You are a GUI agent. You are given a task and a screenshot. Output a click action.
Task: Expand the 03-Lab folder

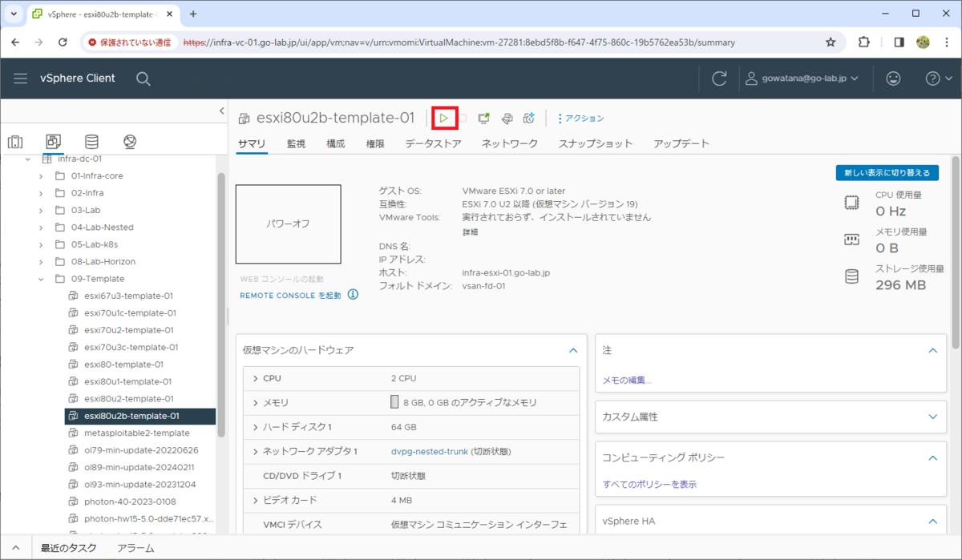41,210
